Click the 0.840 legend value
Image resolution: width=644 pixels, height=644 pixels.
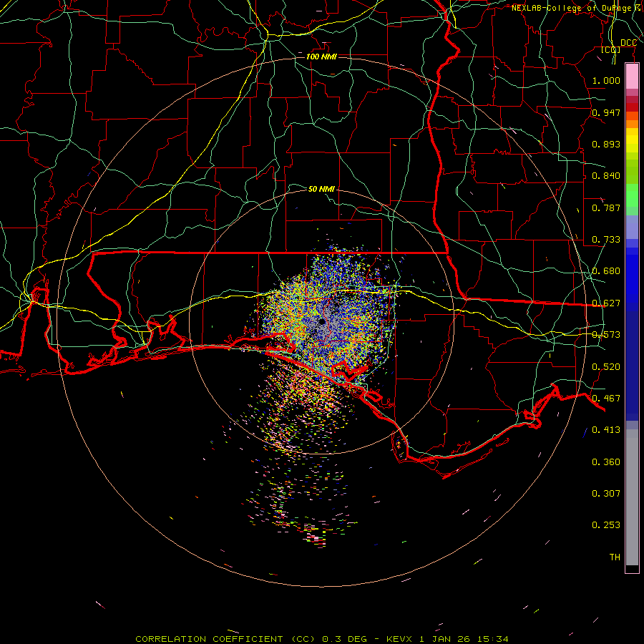[606, 176]
